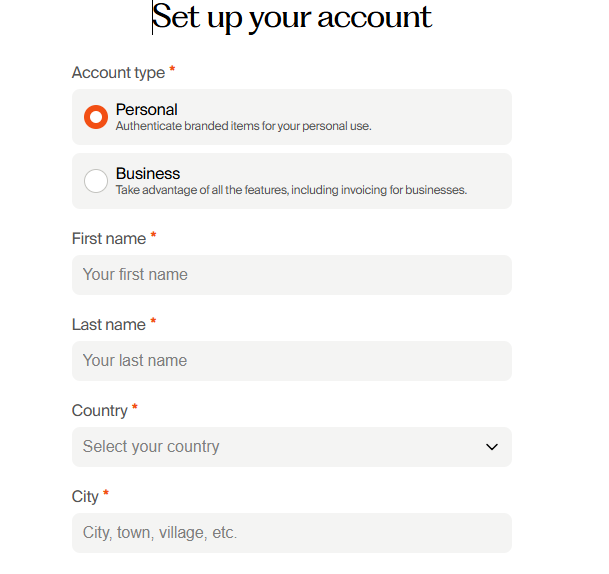The width and height of the screenshot is (609, 574).
Task: Click the City field label
Action: (86, 497)
